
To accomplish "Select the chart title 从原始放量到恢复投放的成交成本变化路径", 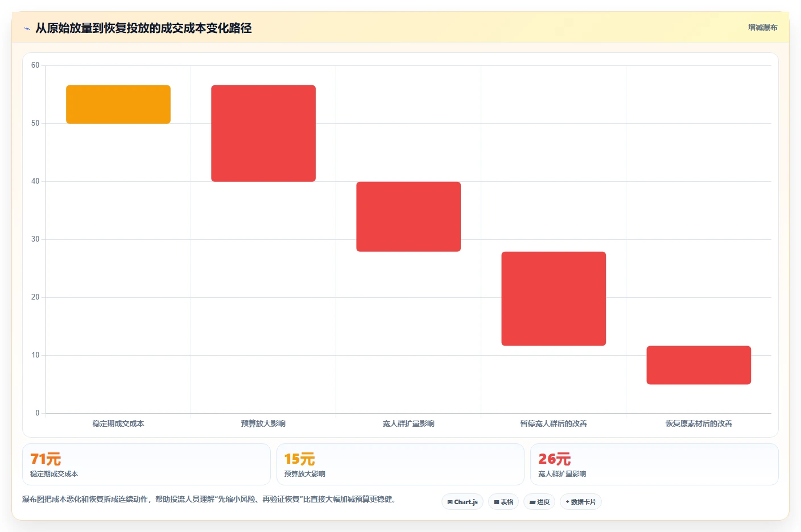I will tap(143, 28).
